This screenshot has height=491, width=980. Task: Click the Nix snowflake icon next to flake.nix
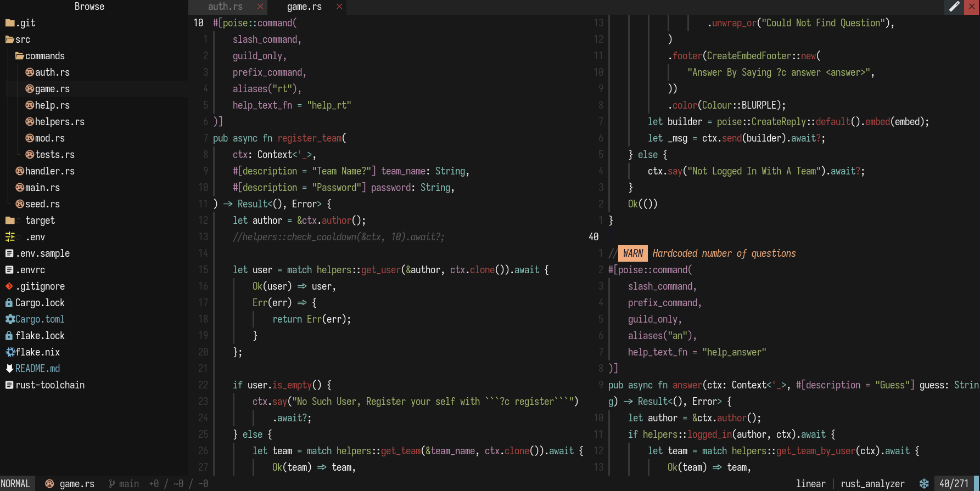[10, 352]
